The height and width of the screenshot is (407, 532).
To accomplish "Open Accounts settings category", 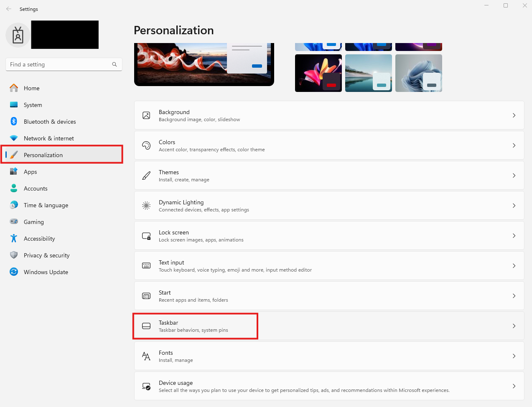I will (64, 188).
